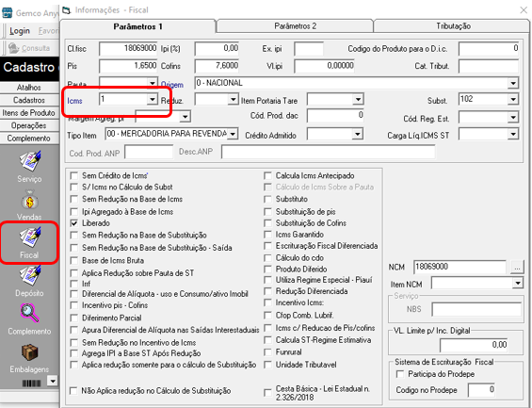The width and height of the screenshot is (532, 408).
Task: Select the Fiscal sidebar icon
Action: coord(29,237)
